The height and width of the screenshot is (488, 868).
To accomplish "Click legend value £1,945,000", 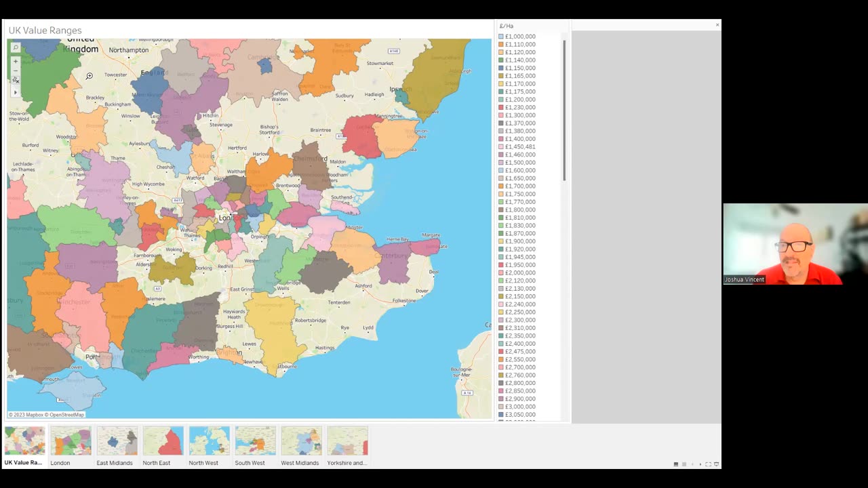I will [520, 257].
